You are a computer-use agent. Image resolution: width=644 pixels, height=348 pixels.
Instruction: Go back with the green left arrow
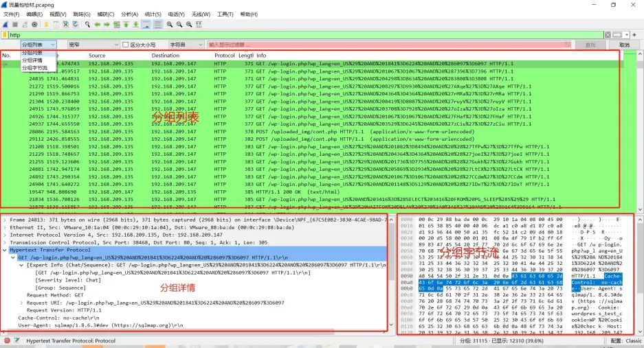98,25
